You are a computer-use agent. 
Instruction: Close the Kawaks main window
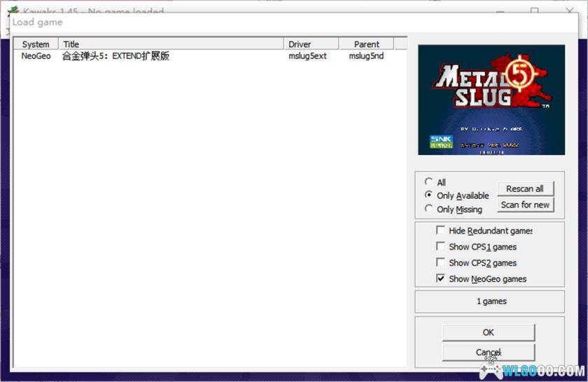tap(570, 10)
